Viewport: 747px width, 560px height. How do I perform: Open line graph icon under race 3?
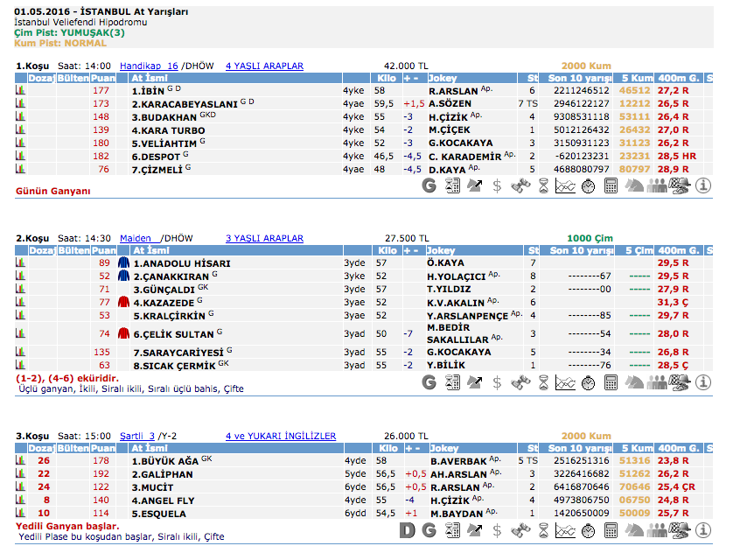click(565, 529)
